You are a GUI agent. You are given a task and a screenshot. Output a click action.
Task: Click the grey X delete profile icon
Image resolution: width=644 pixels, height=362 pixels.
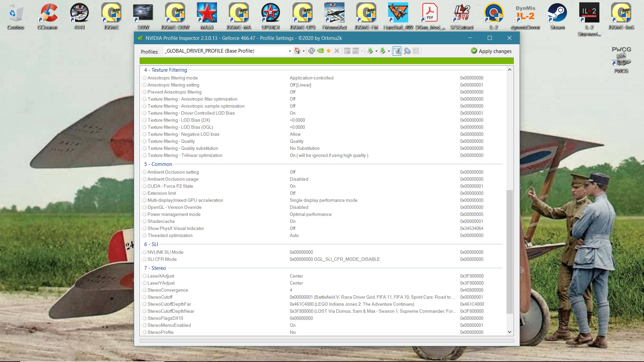tap(337, 51)
